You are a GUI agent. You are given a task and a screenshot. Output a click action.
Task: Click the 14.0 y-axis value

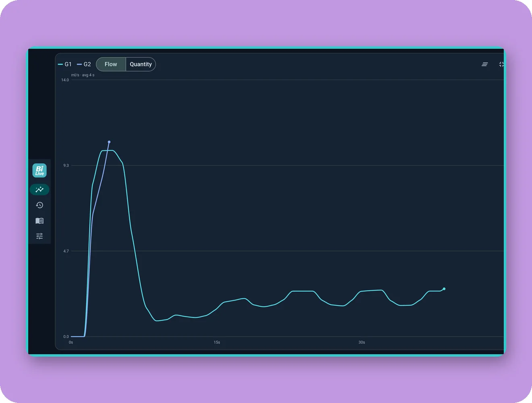click(65, 80)
